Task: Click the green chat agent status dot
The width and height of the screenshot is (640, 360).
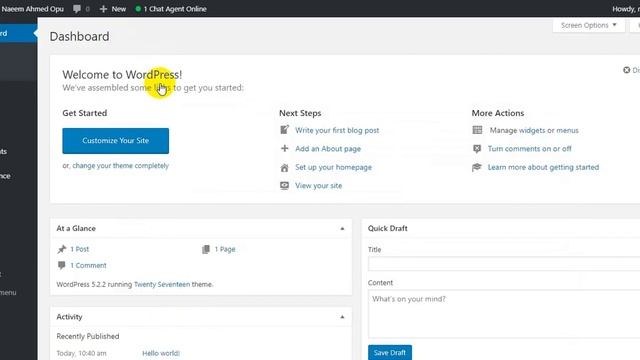Action: [138, 9]
